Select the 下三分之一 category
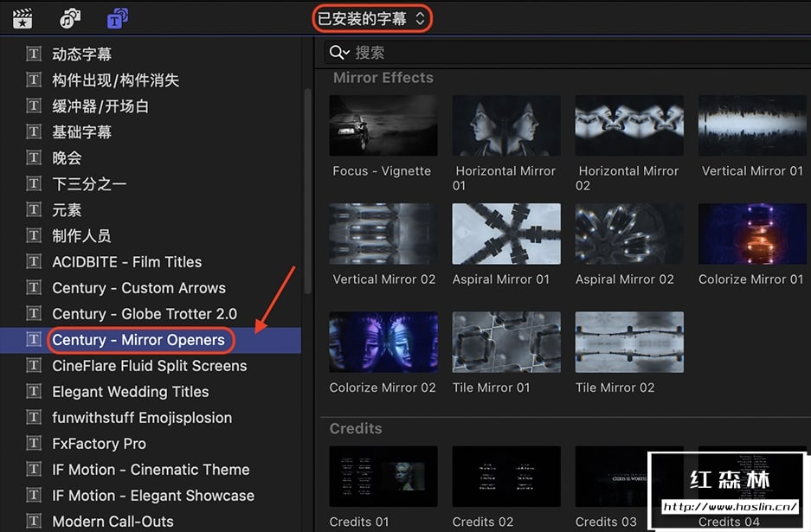The image size is (811, 532). [x=150, y=183]
